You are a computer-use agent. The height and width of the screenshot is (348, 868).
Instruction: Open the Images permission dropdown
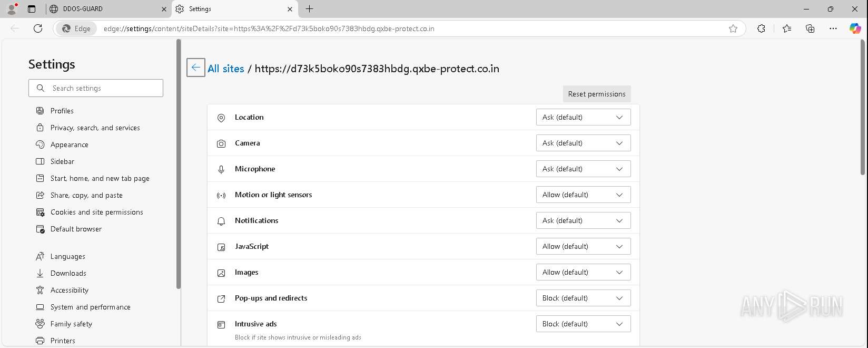click(x=583, y=272)
